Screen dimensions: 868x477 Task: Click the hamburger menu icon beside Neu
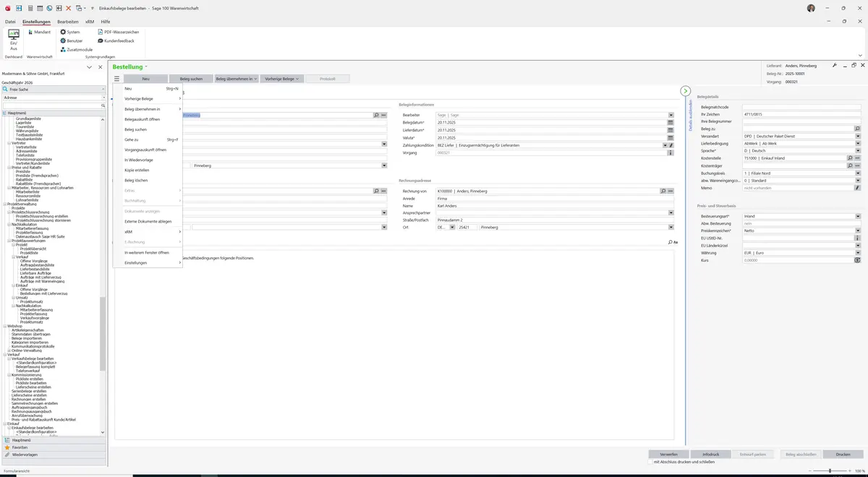point(116,79)
